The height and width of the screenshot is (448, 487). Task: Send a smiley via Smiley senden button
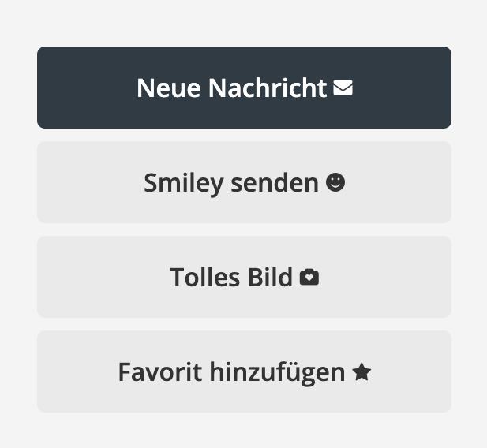click(244, 182)
